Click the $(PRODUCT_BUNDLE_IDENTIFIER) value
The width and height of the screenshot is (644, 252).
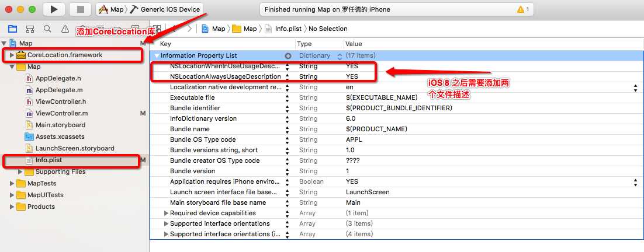[399, 108]
